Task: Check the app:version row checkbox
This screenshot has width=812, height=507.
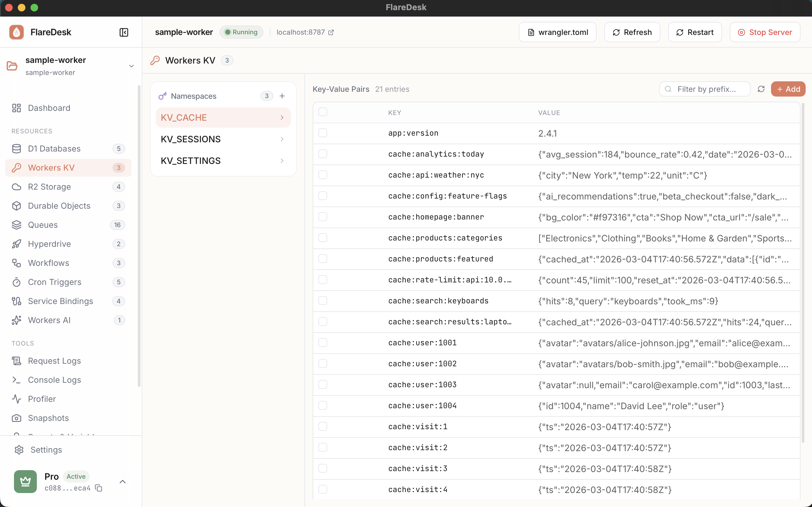Action: point(322,133)
